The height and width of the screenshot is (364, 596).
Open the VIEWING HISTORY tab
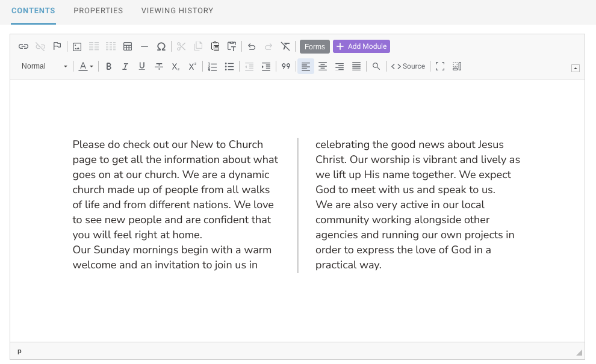(177, 10)
